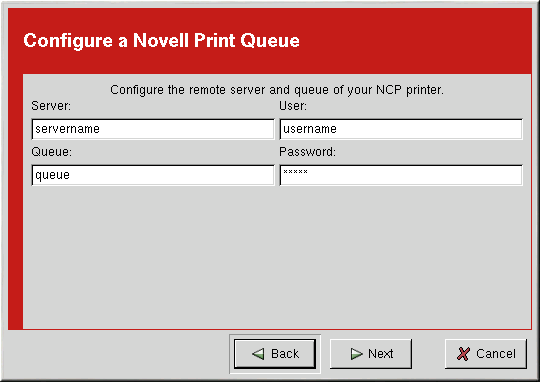The image size is (540, 382).
Task: Proceed with the Next button label
Action: pos(381,354)
